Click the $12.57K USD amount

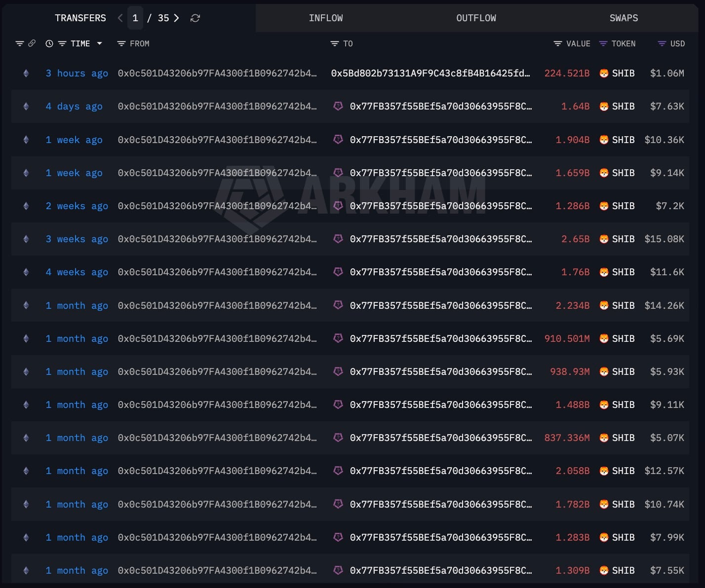point(664,471)
